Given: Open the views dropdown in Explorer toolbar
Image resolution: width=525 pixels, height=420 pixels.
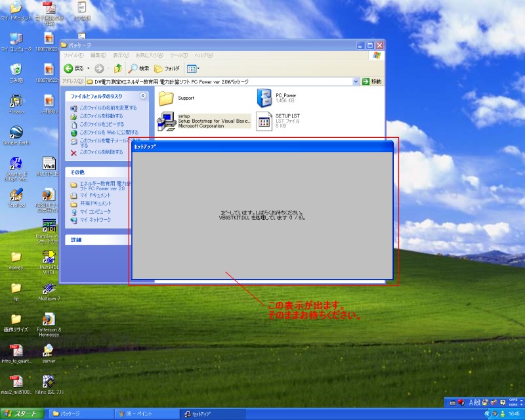Looking at the screenshot, I should [x=193, y=69].
